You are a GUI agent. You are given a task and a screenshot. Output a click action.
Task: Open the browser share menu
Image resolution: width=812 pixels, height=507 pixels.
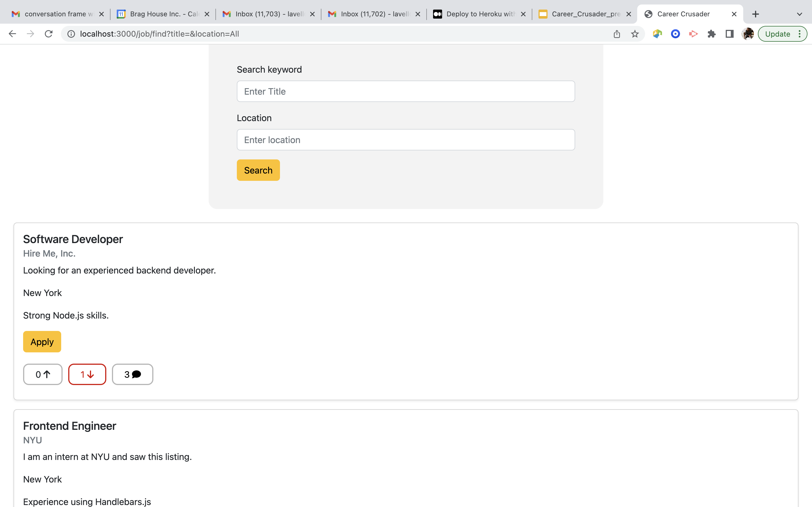coord(616,34)
